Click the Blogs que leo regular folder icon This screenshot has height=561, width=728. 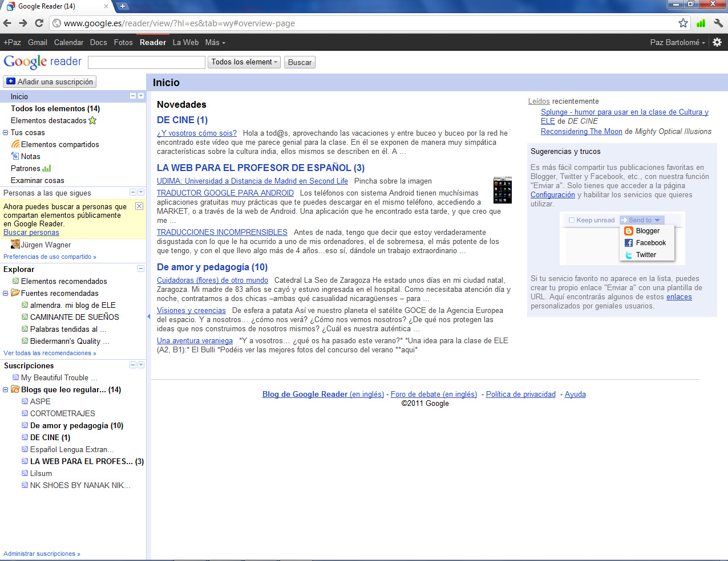click(x=15, y=389)
